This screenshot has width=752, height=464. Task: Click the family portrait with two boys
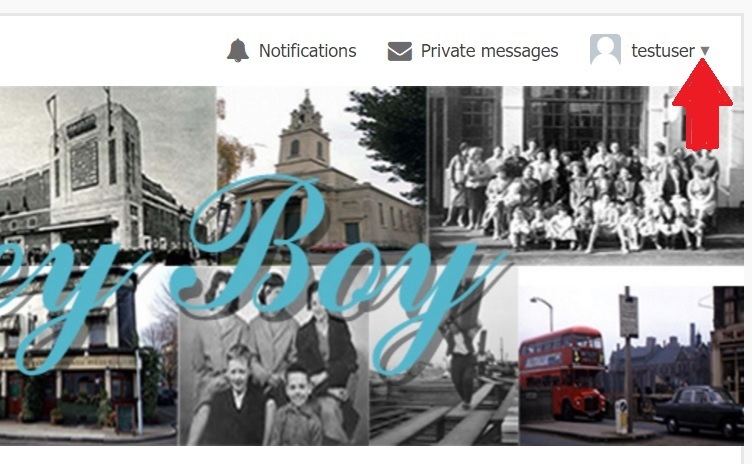pyautogui.click(x=273, y=355)
